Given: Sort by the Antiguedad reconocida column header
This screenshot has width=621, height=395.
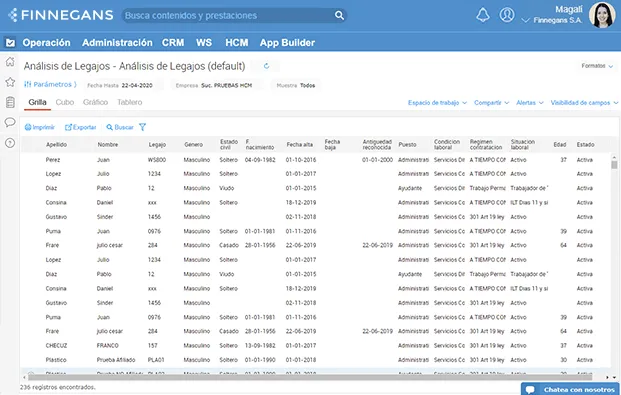Looking at the screenshot, I should click(377, 145).
